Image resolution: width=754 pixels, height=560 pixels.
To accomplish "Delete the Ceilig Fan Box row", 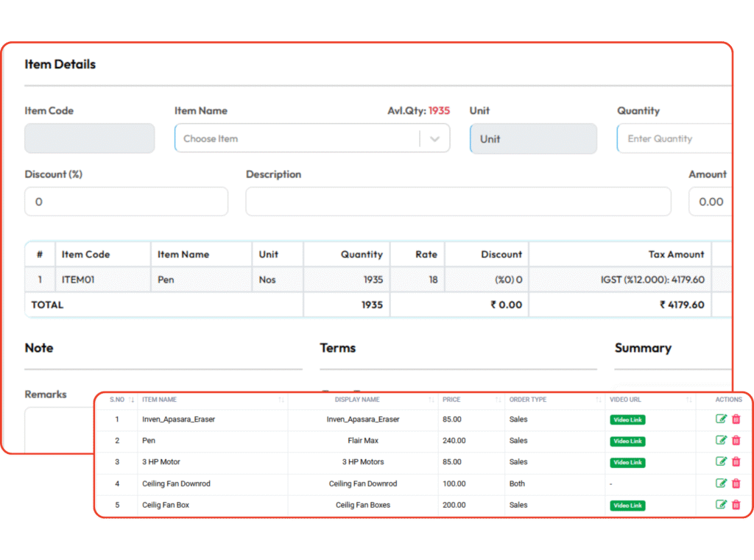I will click(x=736, y=505).
